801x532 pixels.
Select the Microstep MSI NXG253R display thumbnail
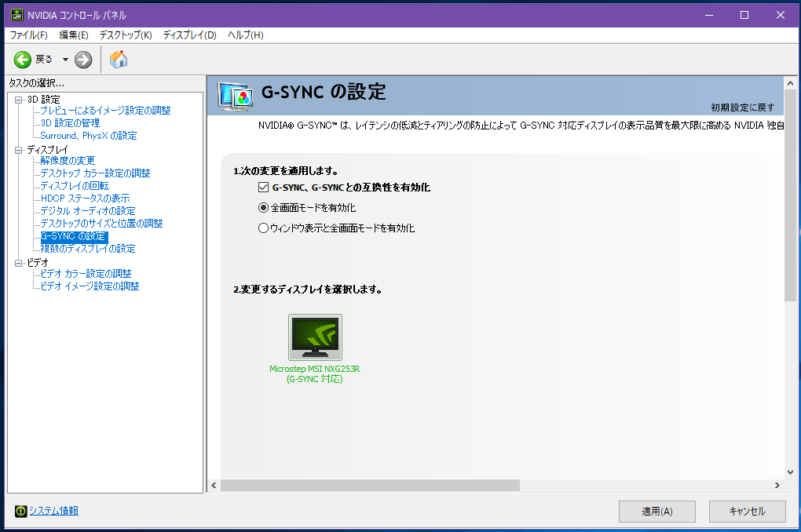[x=315, y=337]
